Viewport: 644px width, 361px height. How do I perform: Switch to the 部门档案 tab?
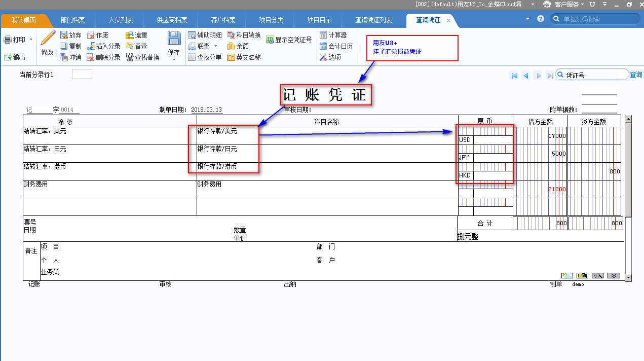(x=72, y=20)
